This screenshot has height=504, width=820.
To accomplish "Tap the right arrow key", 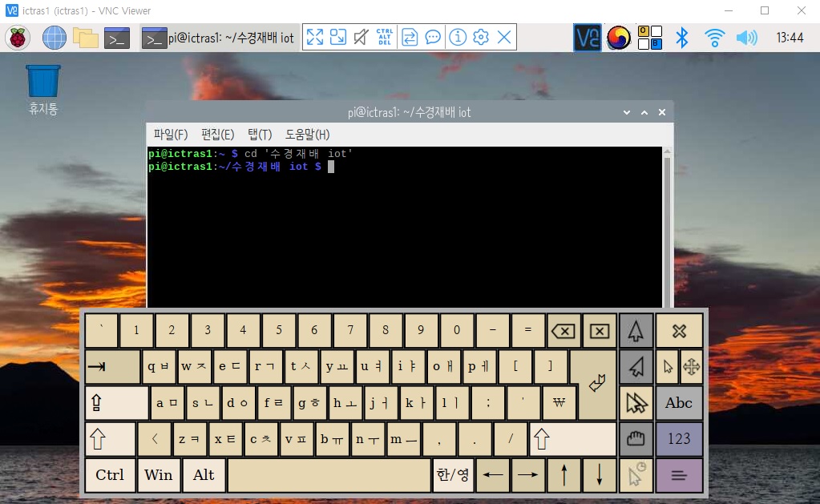I will pos(527,474).
